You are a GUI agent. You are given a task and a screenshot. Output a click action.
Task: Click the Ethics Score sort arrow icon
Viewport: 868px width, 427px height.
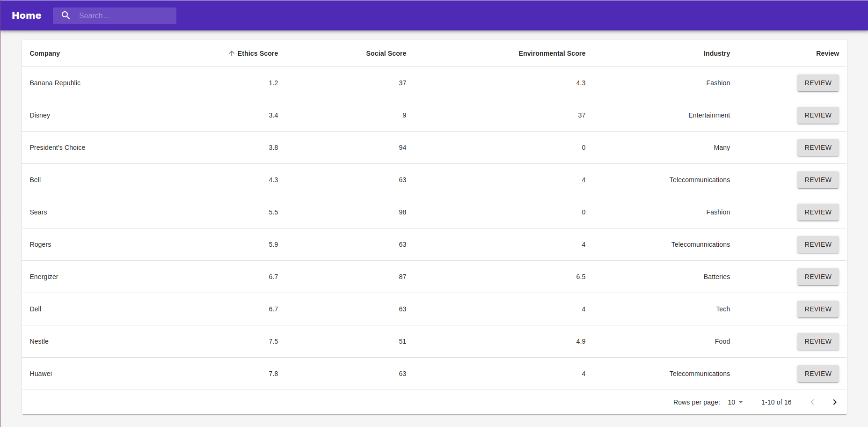point(232,53)
